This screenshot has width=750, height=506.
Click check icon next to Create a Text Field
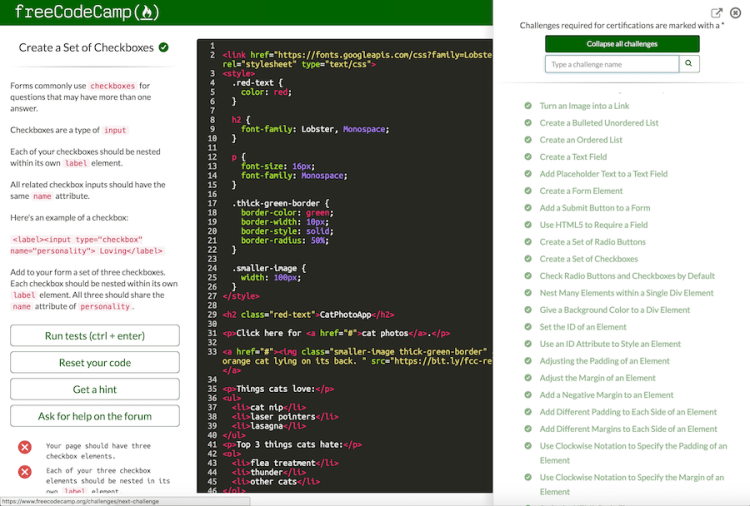[x=528, y=157]
